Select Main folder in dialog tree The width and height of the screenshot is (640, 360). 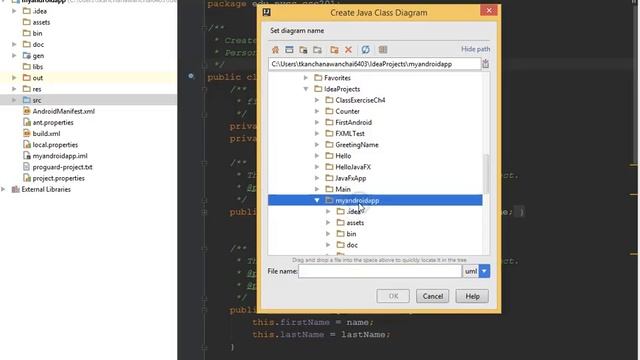[x=343, y=189]
